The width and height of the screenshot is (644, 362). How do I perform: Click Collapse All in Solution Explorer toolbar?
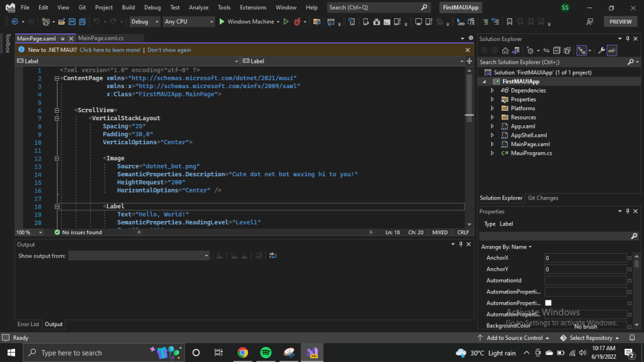(556, 50)
